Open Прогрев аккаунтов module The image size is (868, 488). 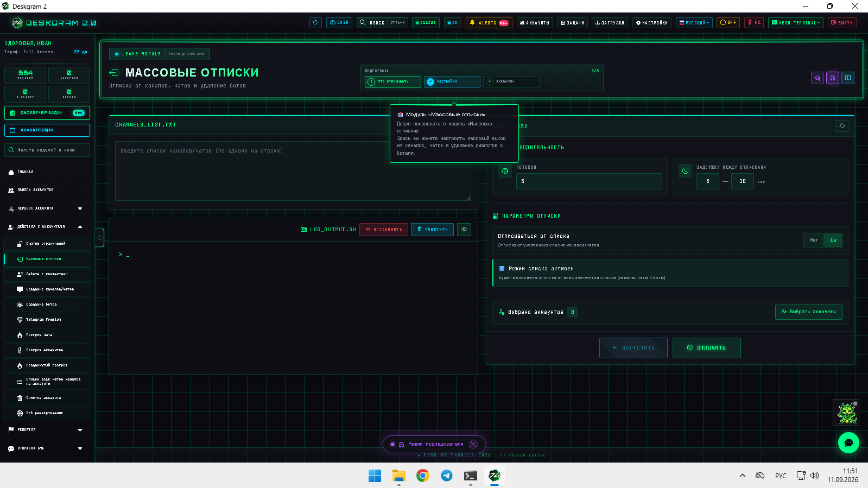[x=47, y=350]
